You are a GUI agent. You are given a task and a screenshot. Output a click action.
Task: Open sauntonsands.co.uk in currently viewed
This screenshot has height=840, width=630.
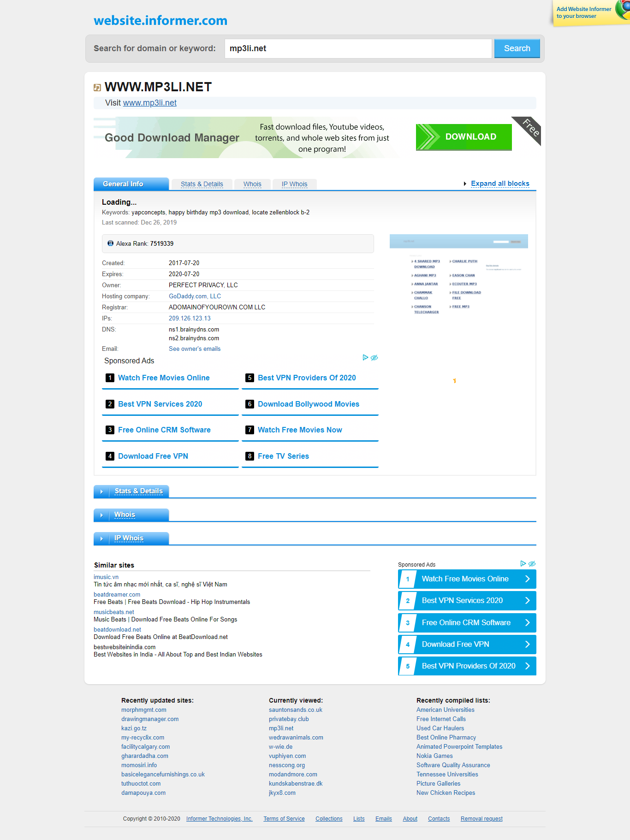[x=296, y=710]
